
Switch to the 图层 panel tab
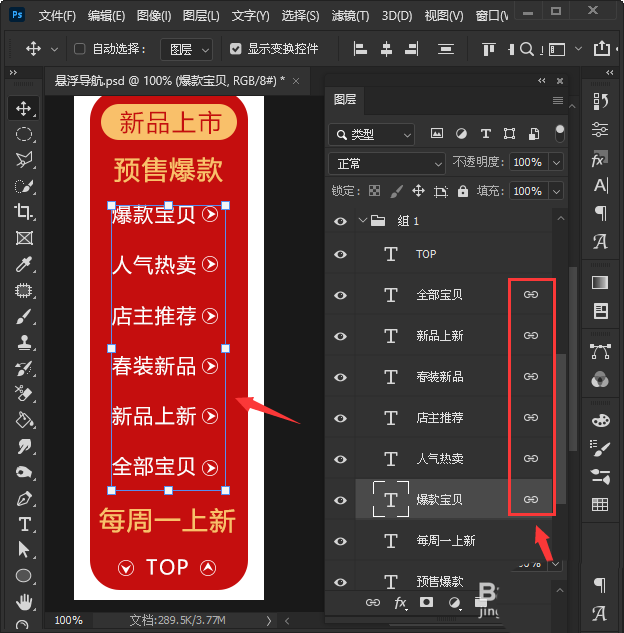[345, 99]
